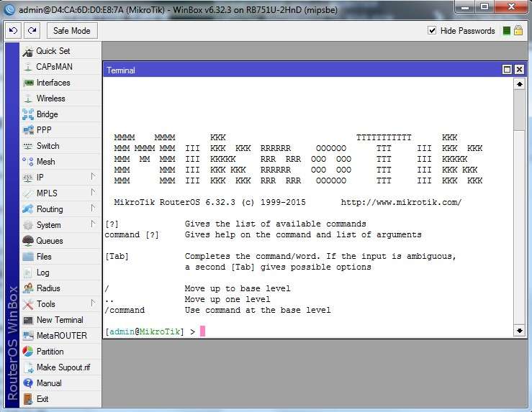This screenshot has height=412, width=532.
Task: Expand the Routing submenu arrow
Action: click(93, 208)
